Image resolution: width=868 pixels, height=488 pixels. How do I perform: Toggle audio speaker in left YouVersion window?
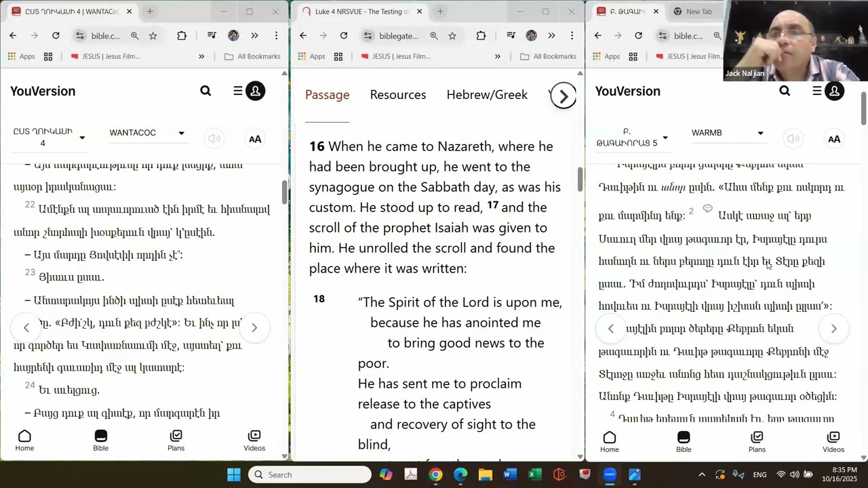click(x=214, y=139)
